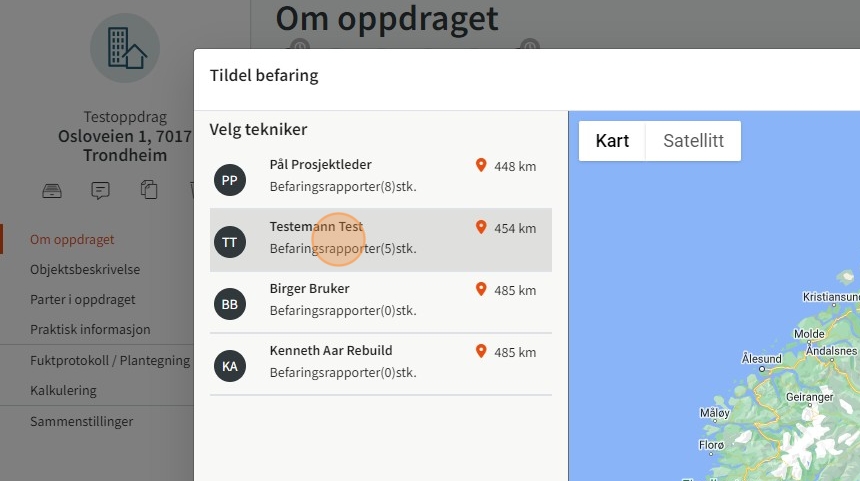Click the building and house avatar icon
Image resolution: width=860 pixels, height=481 pixels.
125,48
